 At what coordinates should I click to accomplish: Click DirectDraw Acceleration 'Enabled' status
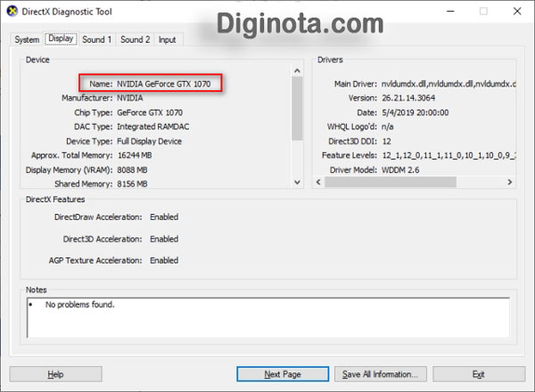[x=164, y=217]
